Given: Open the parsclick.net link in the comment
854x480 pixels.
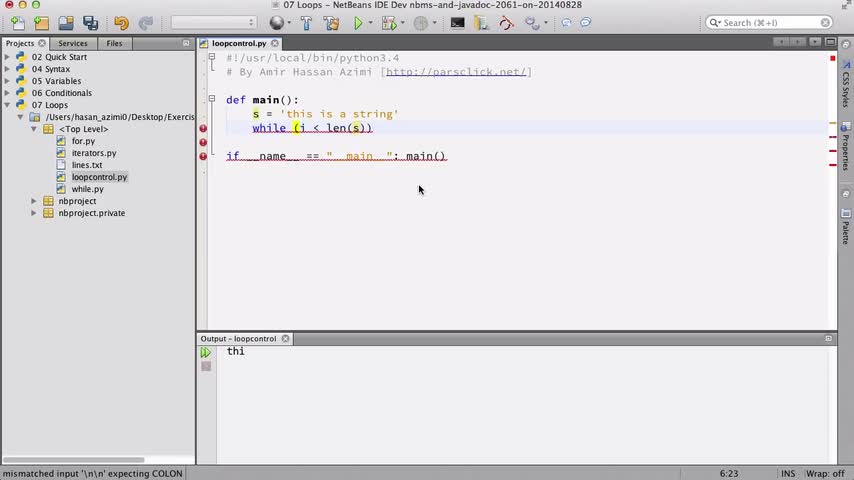Looking at the screenshot, I should click(x=456, y=72).
